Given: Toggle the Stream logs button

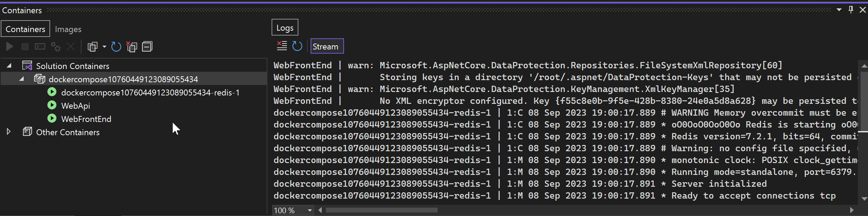Looking at the screenshot, I should coord(327,46).
